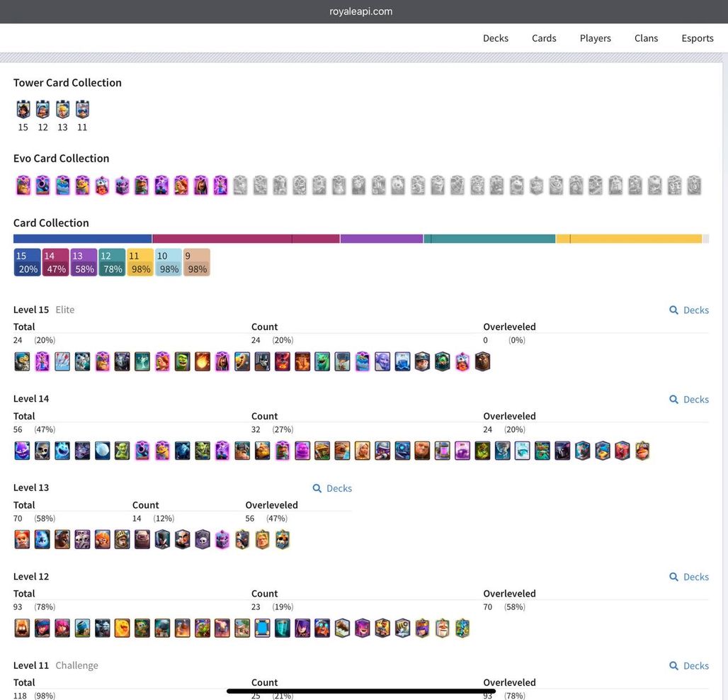728x700 pixels.
Task: Click the Tornado card in Level 14 row
Action: click(502, 451)
